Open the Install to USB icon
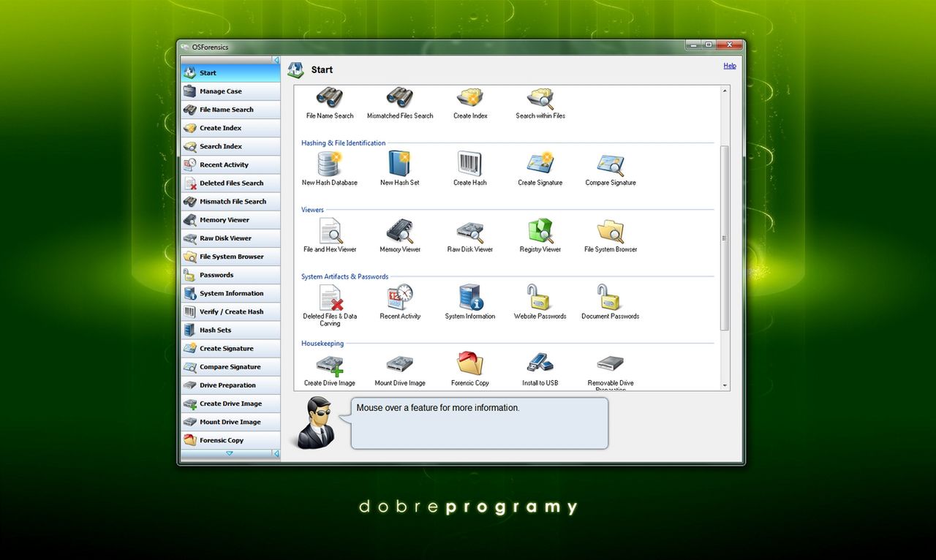 coord(540,363)
